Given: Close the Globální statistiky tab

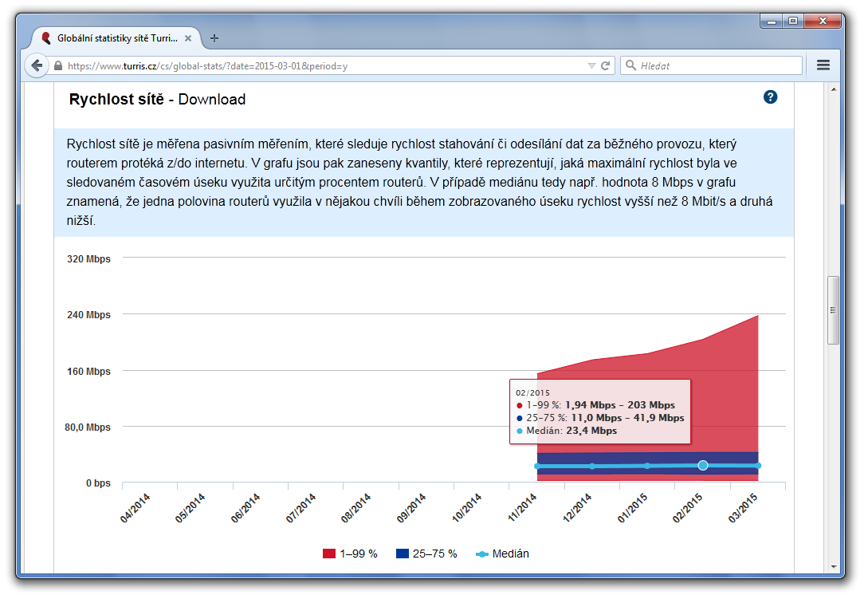Looking at the screenshot, I should point(188,37).
